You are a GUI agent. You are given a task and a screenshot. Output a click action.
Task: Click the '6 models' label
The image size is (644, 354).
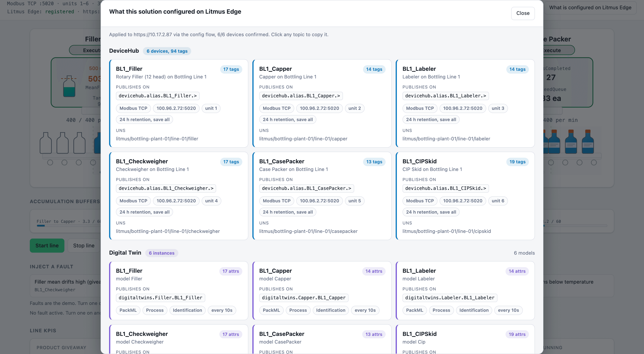[524, 253]
